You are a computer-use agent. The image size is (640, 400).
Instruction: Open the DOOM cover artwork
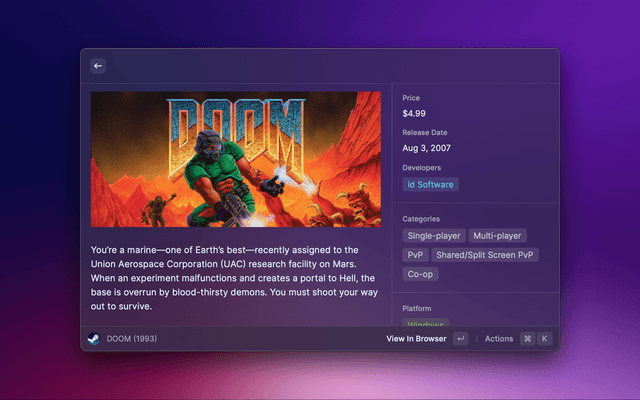click(x=235, y=159)
